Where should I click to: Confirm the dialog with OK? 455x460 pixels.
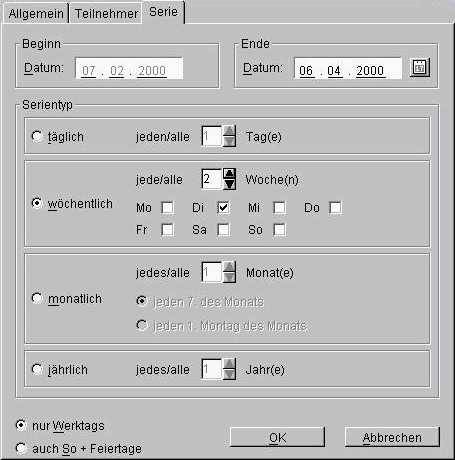(277, 437)
